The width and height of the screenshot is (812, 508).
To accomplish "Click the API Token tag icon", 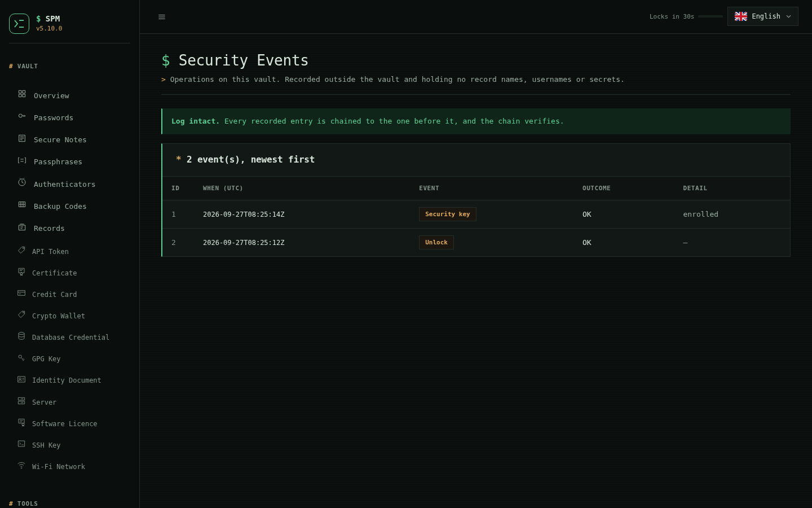I will [21, 250].
